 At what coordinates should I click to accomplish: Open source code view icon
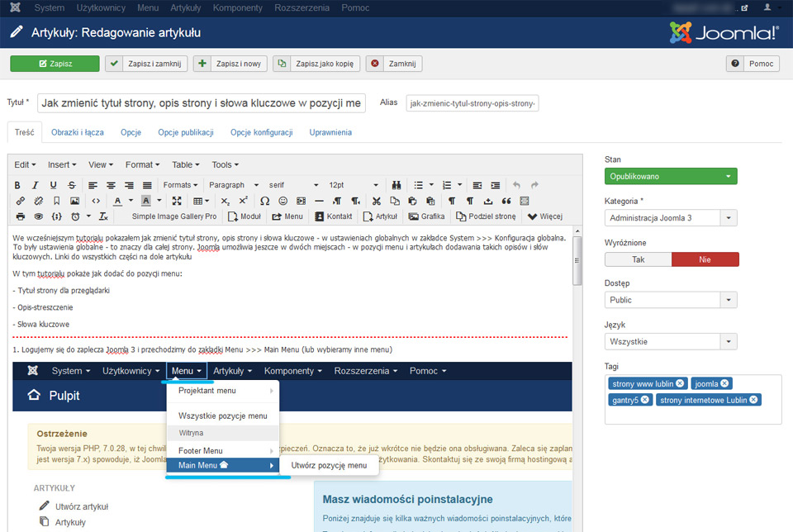click(x=96, y=201)
